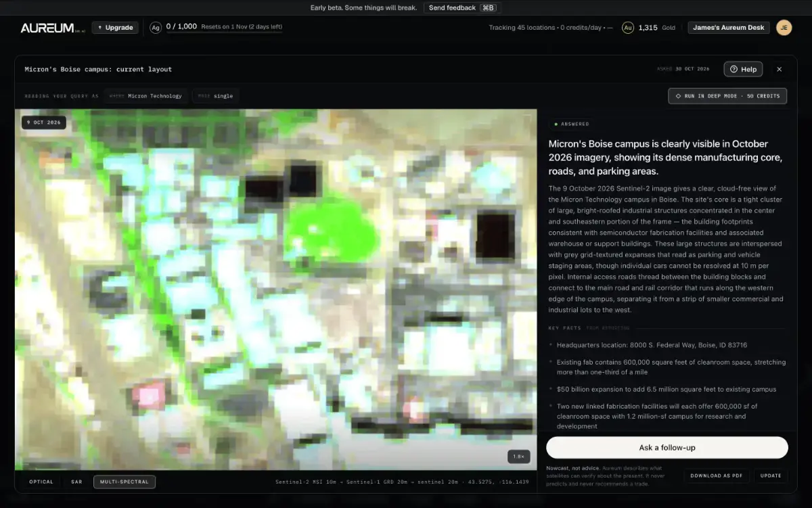Click the Ag silver credits icon

pos(156,28)
